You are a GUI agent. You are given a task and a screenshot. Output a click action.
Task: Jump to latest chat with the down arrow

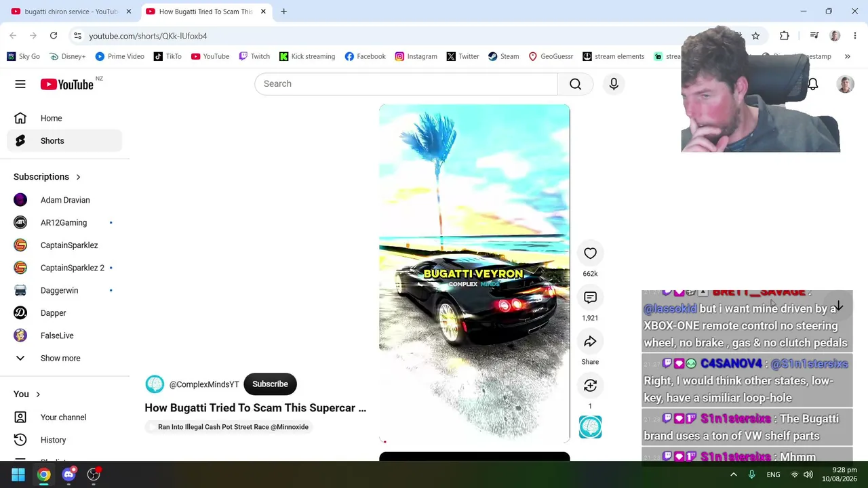[x=838, y=306]
